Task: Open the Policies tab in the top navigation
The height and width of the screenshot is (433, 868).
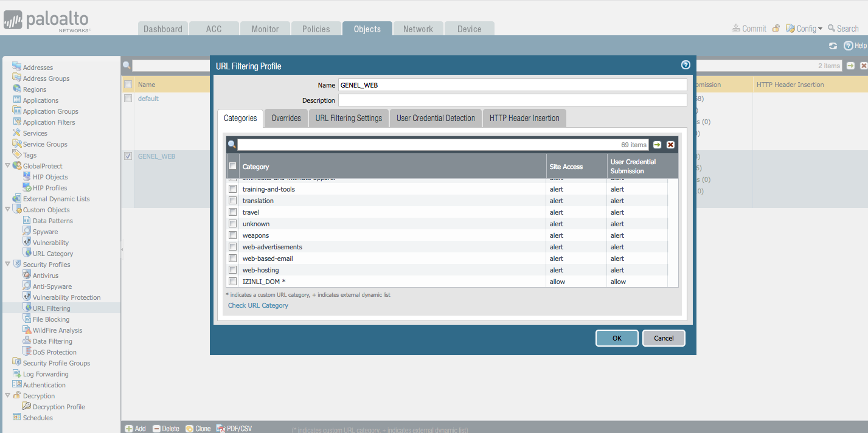Action: point(316,28)
